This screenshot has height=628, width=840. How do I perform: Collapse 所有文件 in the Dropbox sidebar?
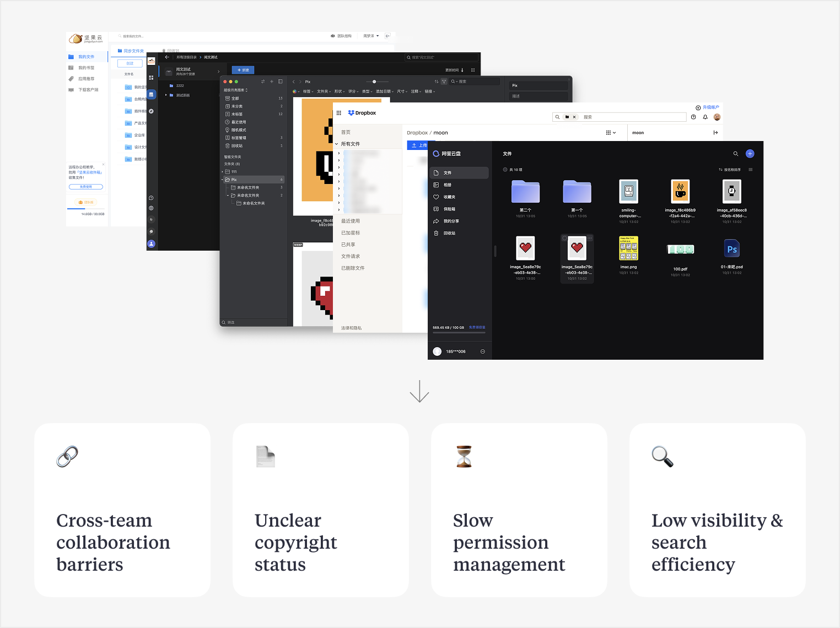coord(337,144)
